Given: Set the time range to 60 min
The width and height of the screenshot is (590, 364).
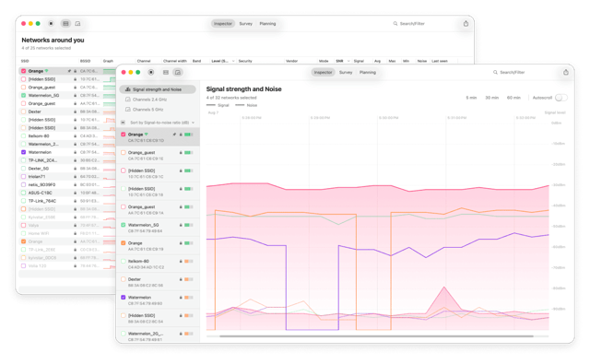Looking at the screenshot, I should point(513,98).
